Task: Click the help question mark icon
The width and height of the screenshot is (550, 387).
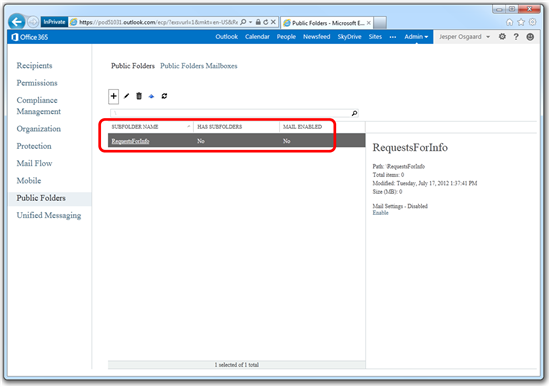Action: click(516, 36)
